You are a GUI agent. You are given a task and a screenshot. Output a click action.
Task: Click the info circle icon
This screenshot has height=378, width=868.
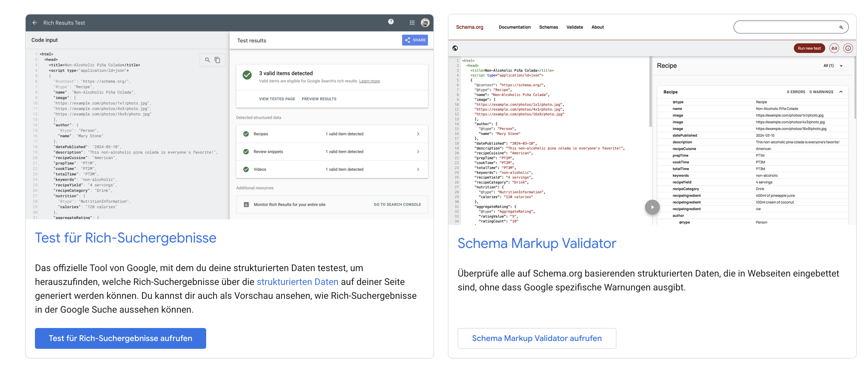848,48
